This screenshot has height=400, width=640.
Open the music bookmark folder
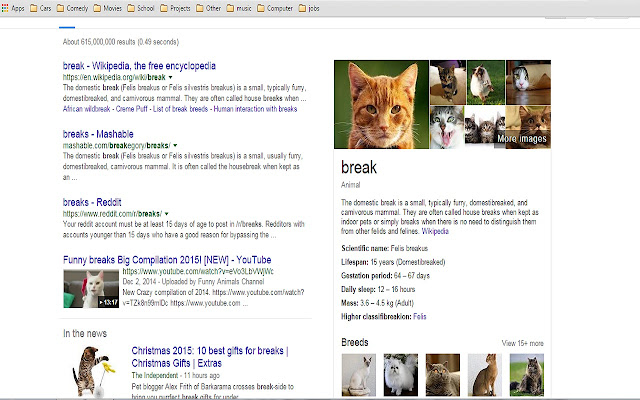239,8
